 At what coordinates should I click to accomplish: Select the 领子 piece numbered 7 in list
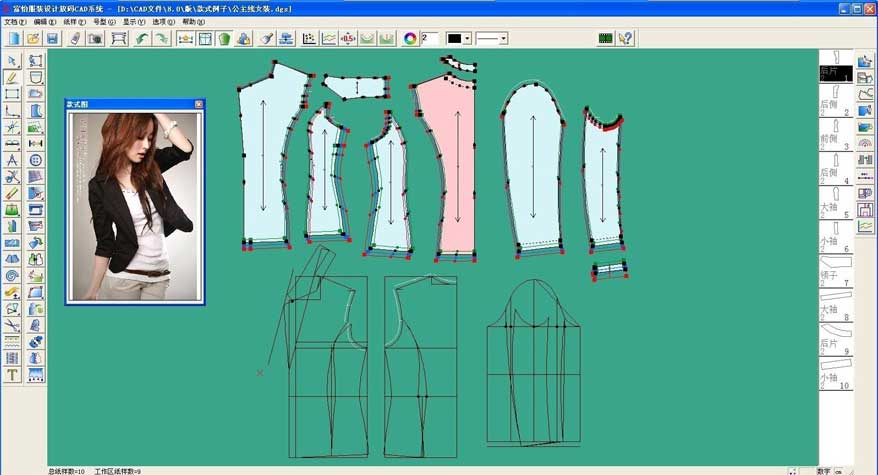coord(835,266)
